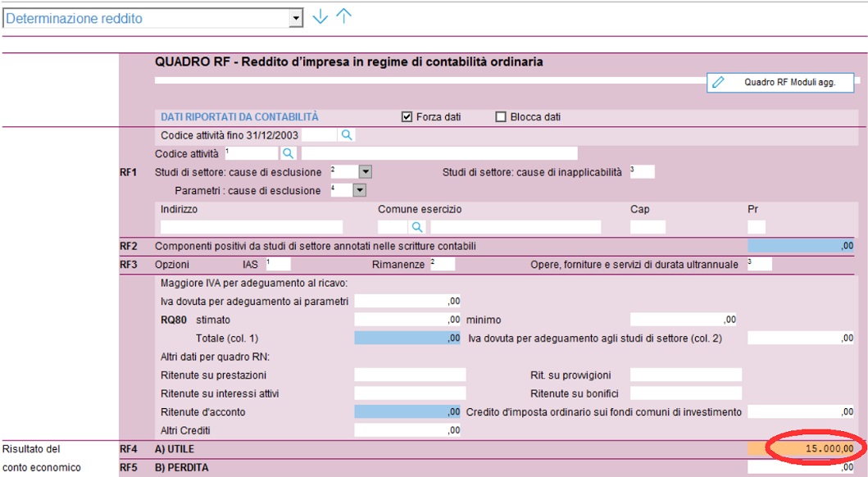Open the Determinazione reddito dropdown

click(296, 18)
